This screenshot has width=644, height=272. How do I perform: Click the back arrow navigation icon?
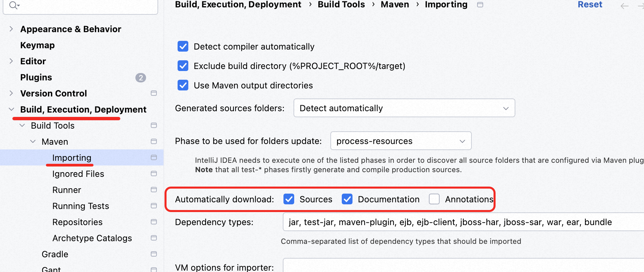[624, 6]
